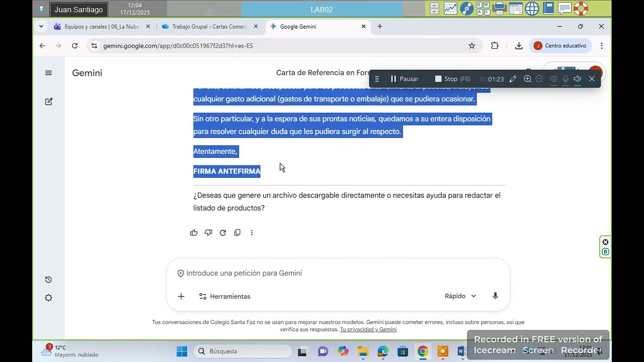Click the globe icon in the top toolbar
Image resolution: width=644 pixels, height=362 pixels.
click(532, 9)
